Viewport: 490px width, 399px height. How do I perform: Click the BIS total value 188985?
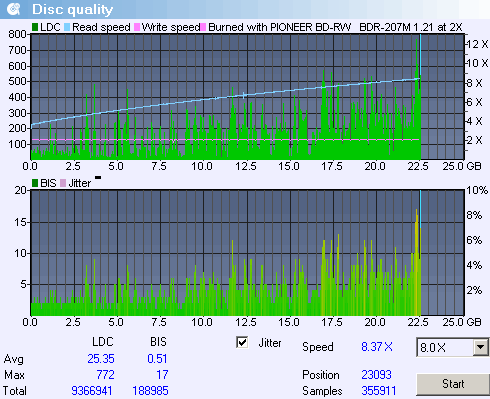(x=150, y=391)
